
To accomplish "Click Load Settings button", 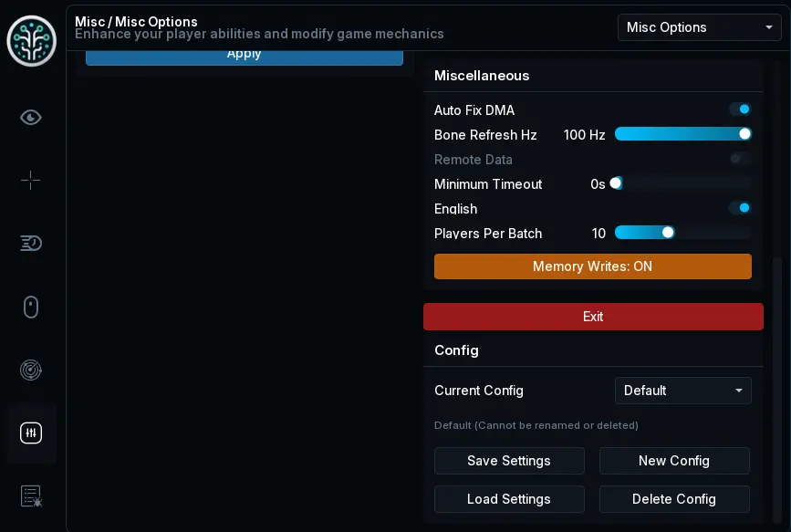I will [x=509, y=499].
